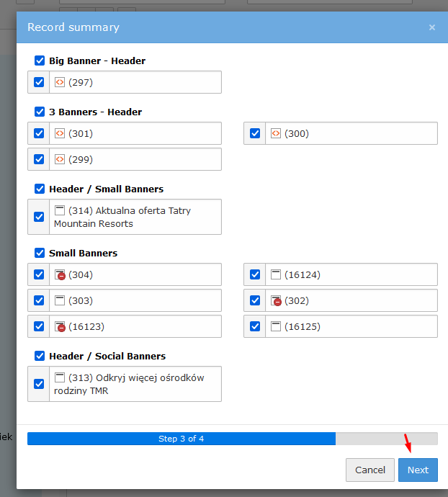Click the hidden-content icon of record 16123
This screenshot has width=448, height=497.
point(60,326)
